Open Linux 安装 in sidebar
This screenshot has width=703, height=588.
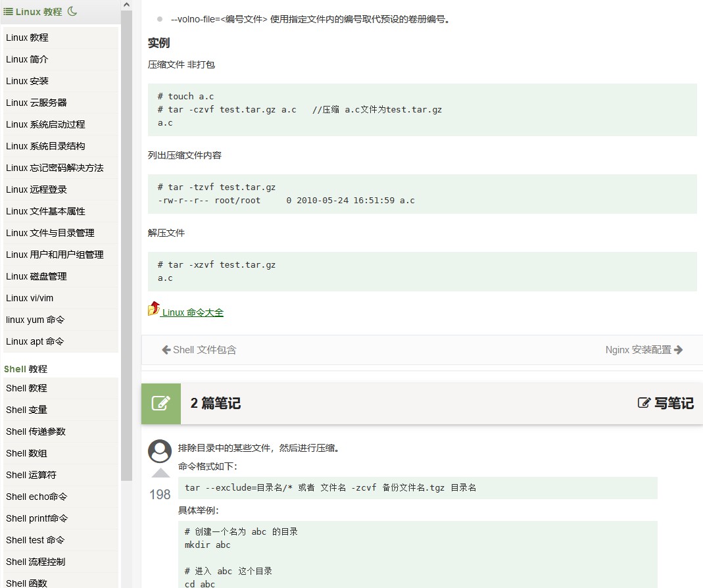[x=61, y=81]
